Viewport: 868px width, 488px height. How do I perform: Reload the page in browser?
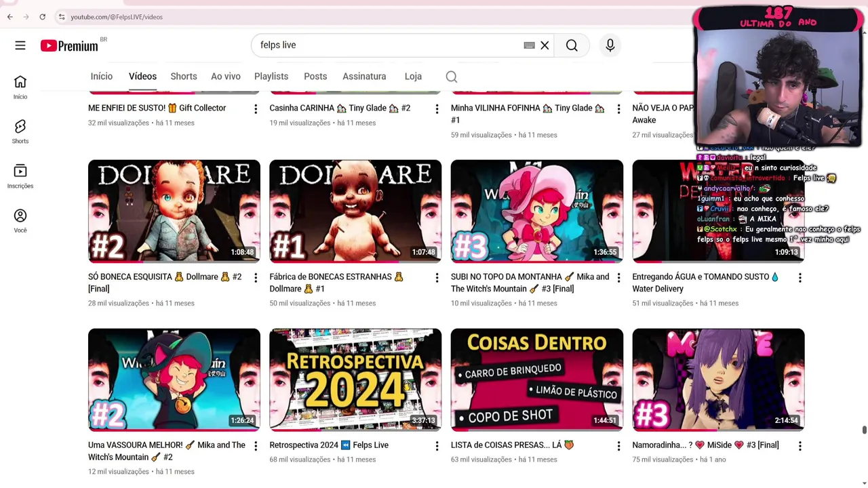42,17
